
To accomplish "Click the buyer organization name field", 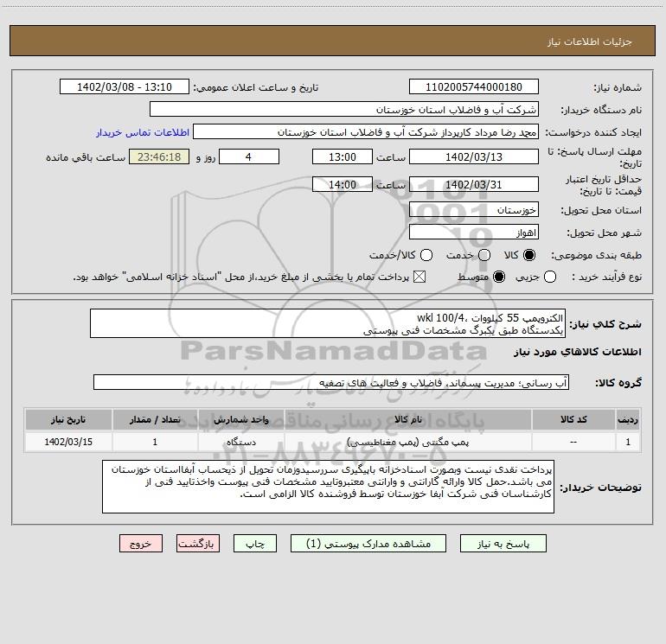I will (344, 110).
